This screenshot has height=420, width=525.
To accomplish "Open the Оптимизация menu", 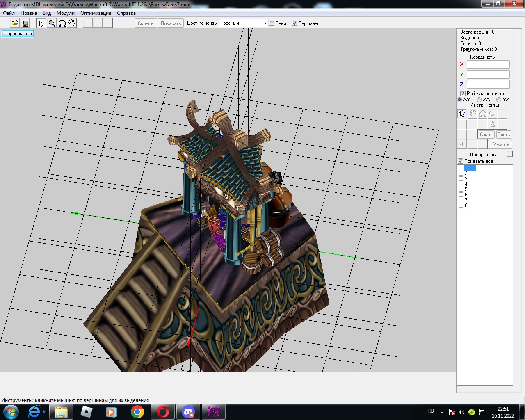I will [x=96, y=13].
